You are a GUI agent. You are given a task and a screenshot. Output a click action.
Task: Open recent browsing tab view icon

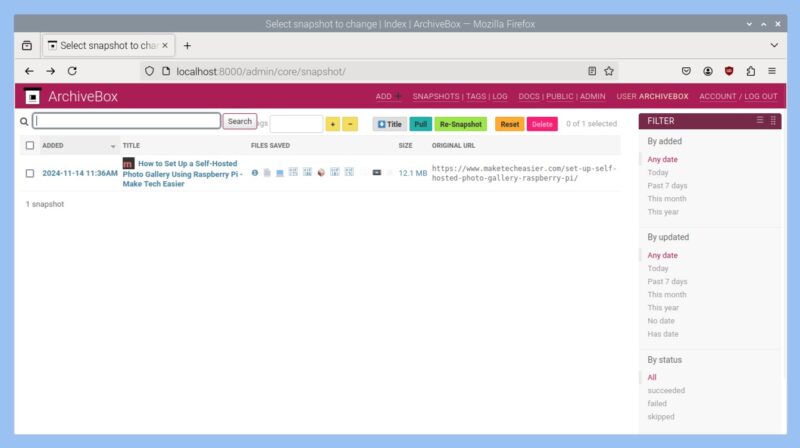coord(27,46)
